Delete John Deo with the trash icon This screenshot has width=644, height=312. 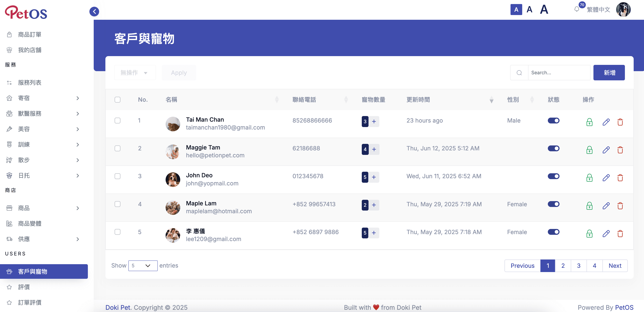620,178
